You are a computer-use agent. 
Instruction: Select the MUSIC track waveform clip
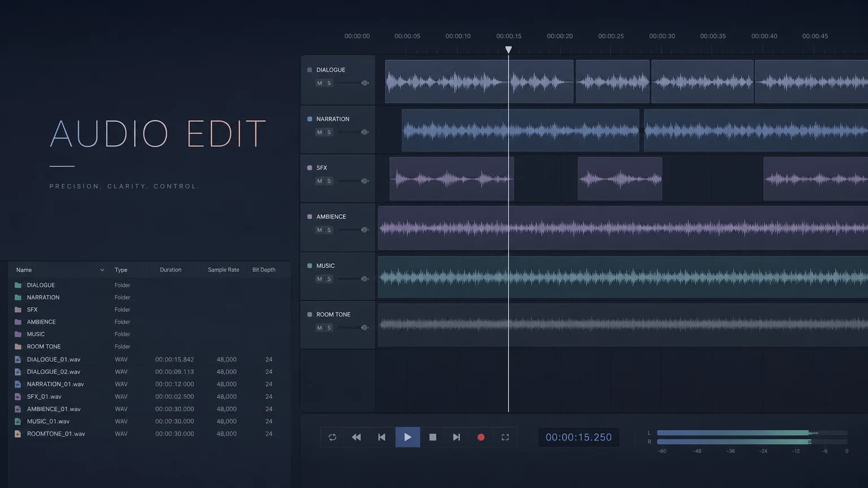(623, 277)
